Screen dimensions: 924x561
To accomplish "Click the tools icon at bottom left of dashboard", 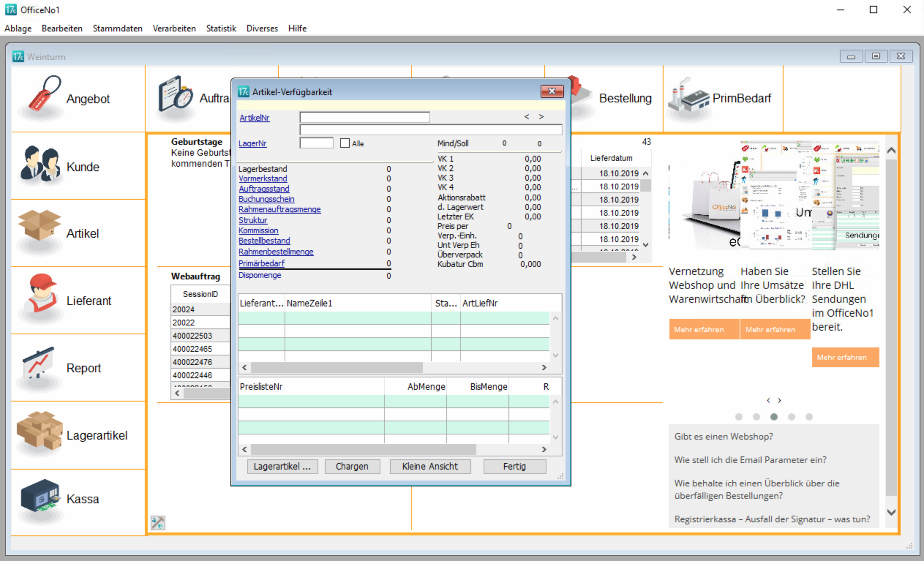I will pyautogui.click(x=158, y=523).
